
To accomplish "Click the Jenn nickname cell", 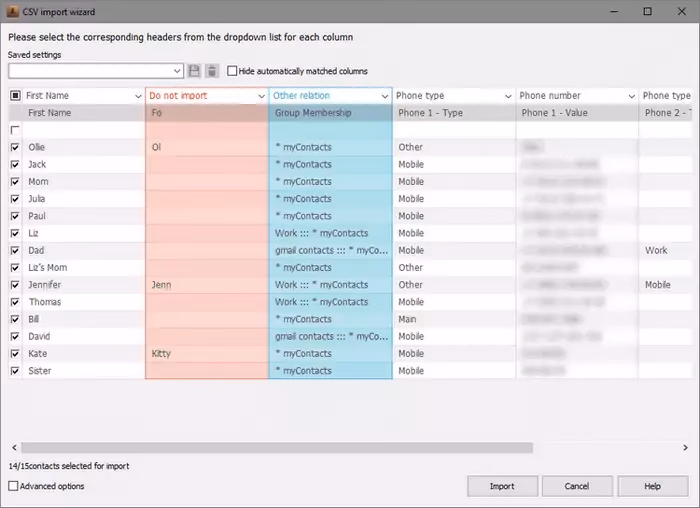I will pyautogui.click(x=207, y=285).
